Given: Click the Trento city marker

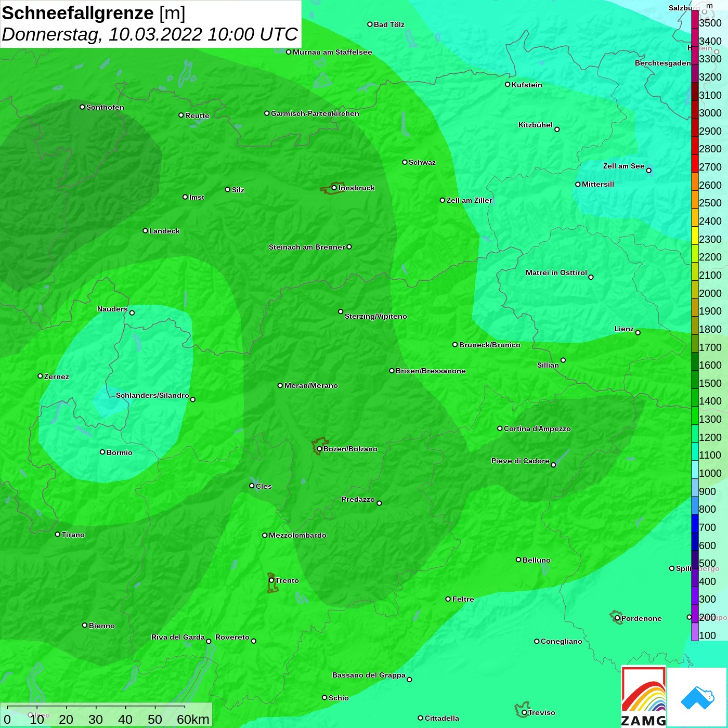Looking at the screenshot, I should click(x=271, y=580).
